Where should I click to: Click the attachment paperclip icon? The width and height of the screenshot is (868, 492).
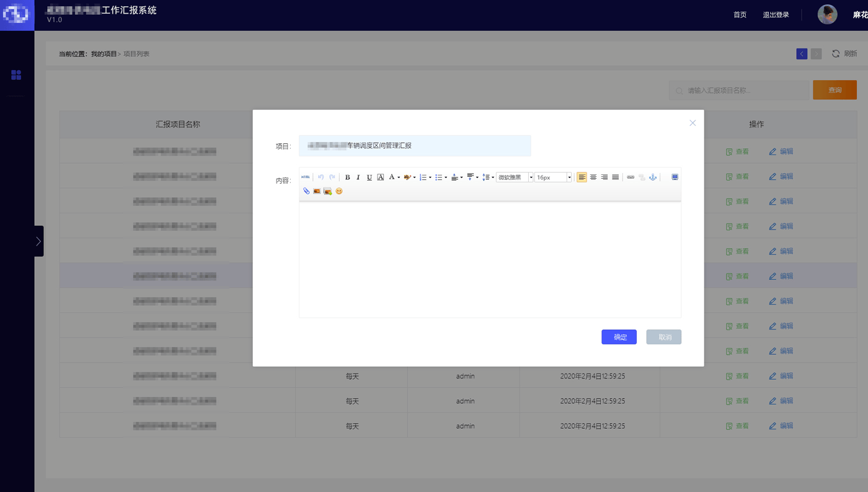coord(306,191)
